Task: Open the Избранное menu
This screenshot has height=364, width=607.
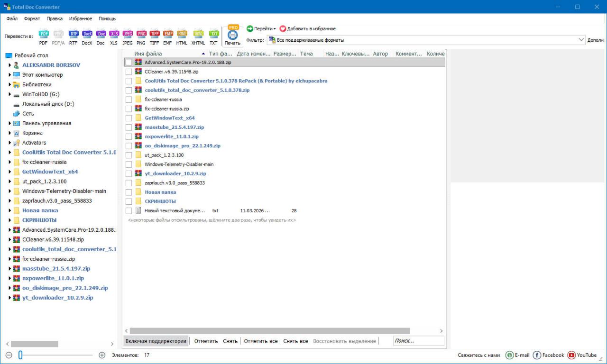Action: point(80,18)
